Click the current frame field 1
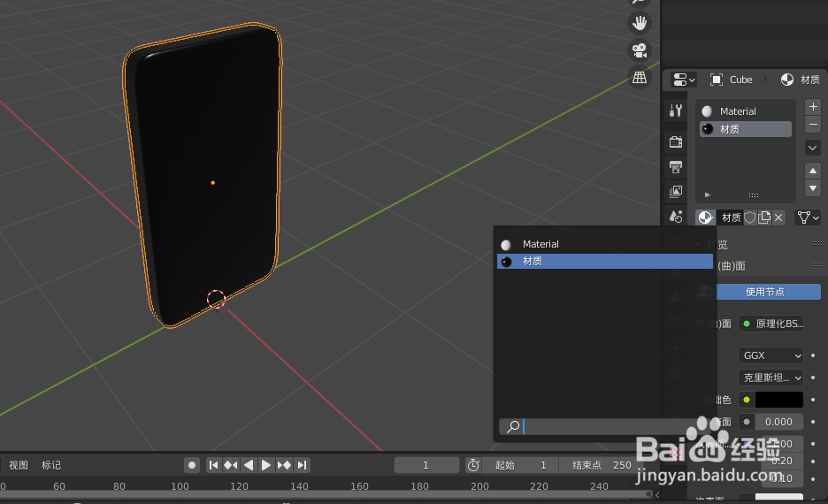Viewport: 828px width, 504px height. (426, 465)
